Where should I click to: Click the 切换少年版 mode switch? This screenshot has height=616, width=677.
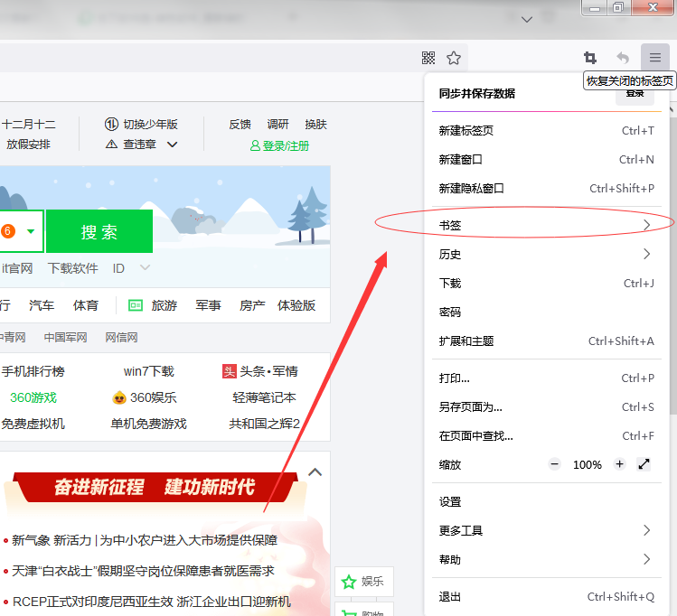tap(141, 125)
